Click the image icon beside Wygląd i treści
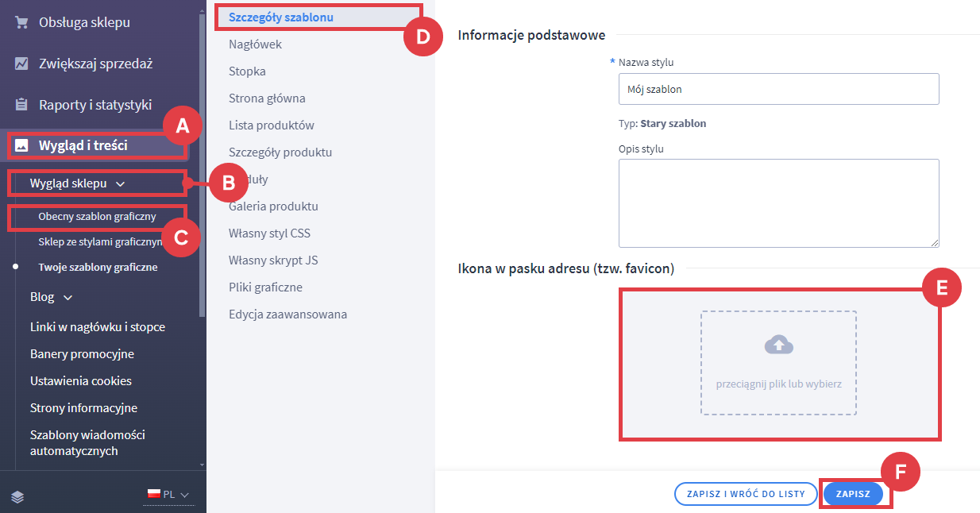This screenshot has height=513, width=980. point(21,145)
